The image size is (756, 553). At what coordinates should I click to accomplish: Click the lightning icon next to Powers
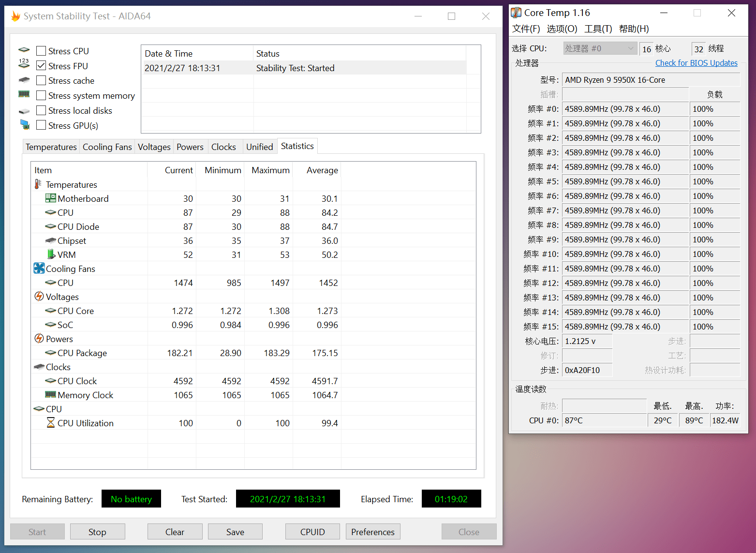[39, 338]
